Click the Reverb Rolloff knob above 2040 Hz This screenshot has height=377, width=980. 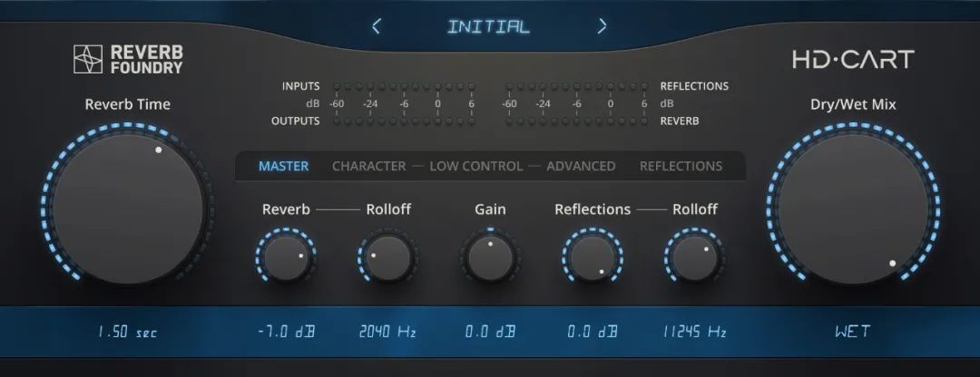[x=388, y=257]
